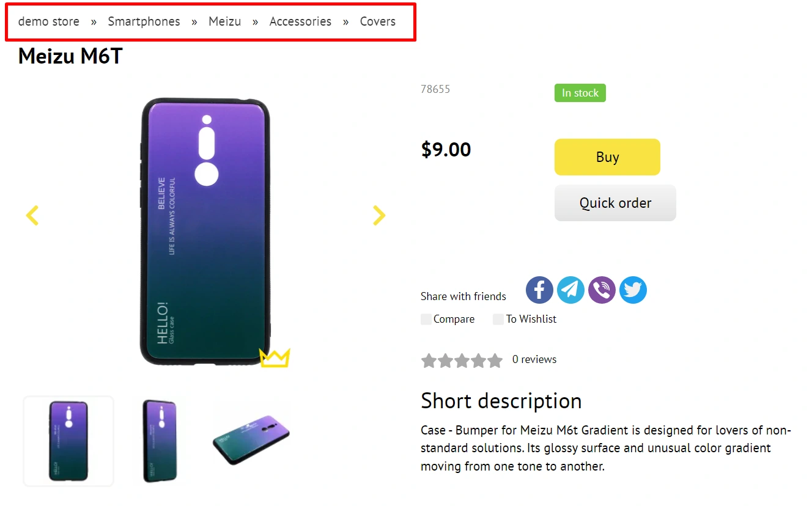Share product via Viber icon
The height and width of the screenshot is (506, 812).
(x=602, y=290)
